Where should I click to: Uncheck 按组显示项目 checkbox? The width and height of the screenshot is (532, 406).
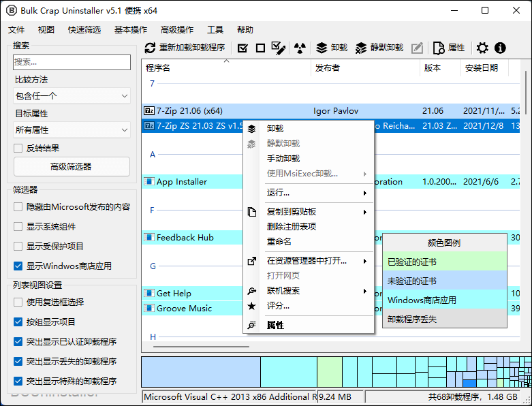point(18,322)
